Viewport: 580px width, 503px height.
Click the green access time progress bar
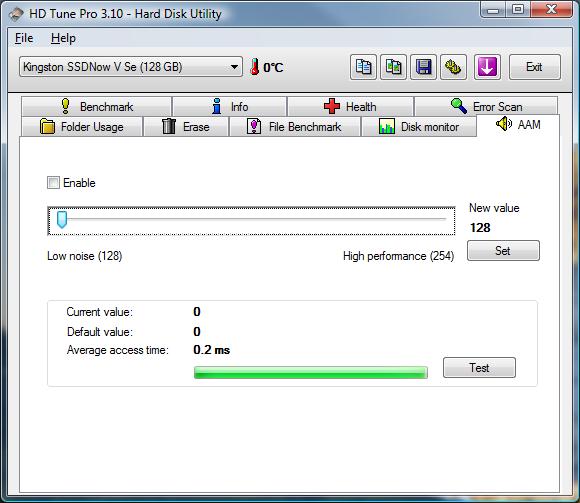point(311,372)
